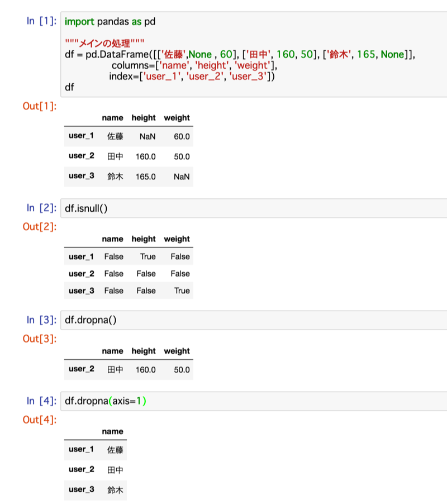Click the In [3] prompt label
The width and height of the screenshot is (447, 504).
pyautogui.click(x=41, y=320)
